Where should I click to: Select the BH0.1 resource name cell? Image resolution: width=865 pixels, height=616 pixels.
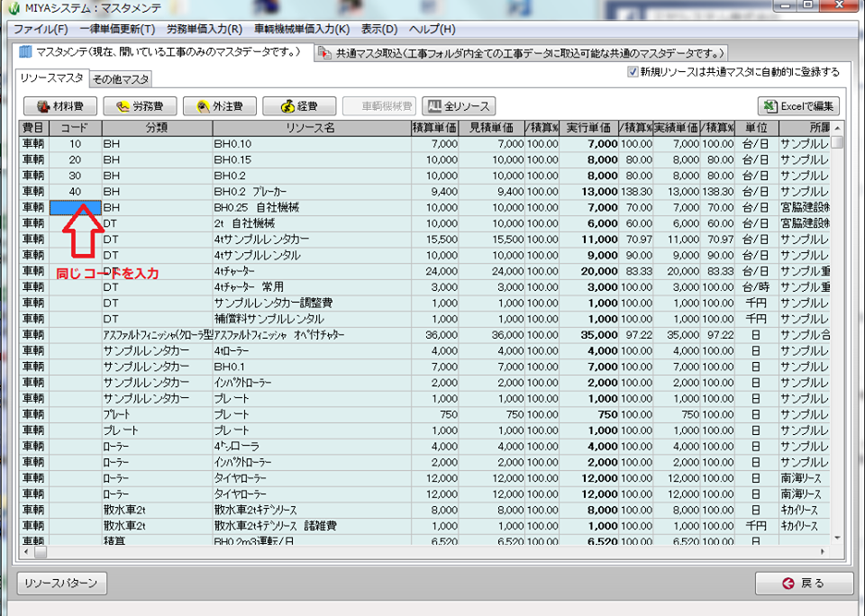312,367
